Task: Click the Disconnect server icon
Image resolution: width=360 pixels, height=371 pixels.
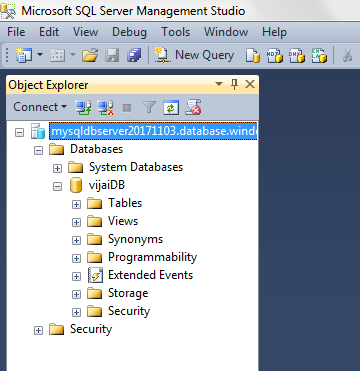Action: click(x=105, y=107)
